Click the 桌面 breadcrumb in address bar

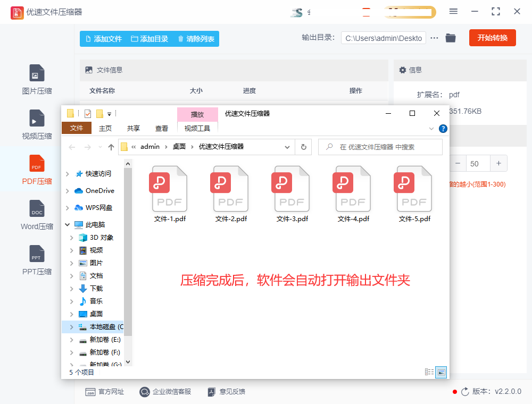pyautogui.click(x=179, y=147)
